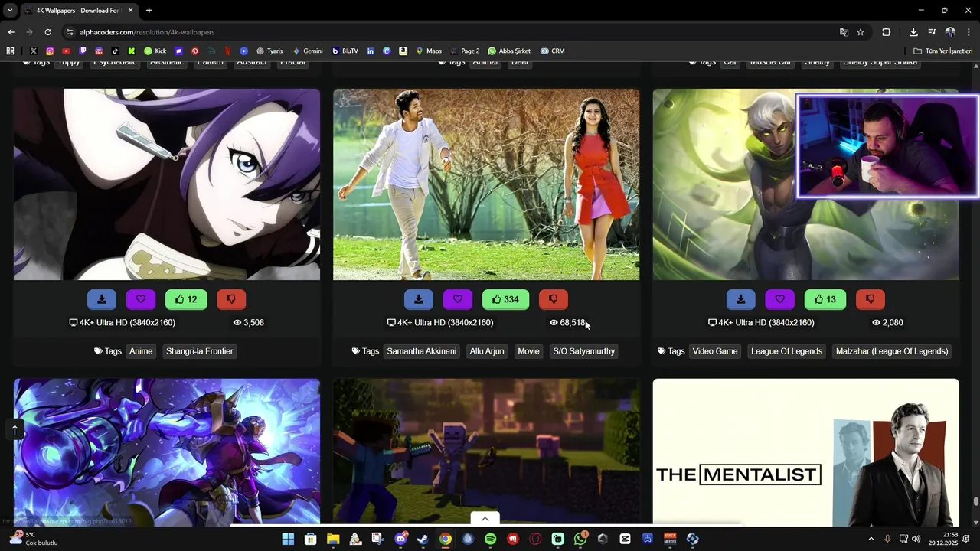The height and width of the screenshot is (551, 980).
Task: Expand the bottom panel chevron
Action: (485, 519)
